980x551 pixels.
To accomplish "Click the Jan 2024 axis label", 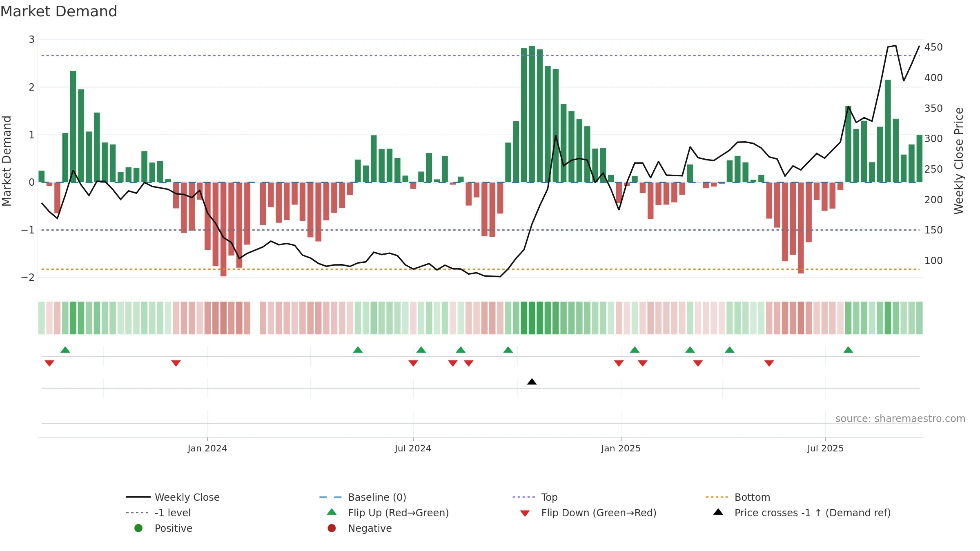I will 207,449.
